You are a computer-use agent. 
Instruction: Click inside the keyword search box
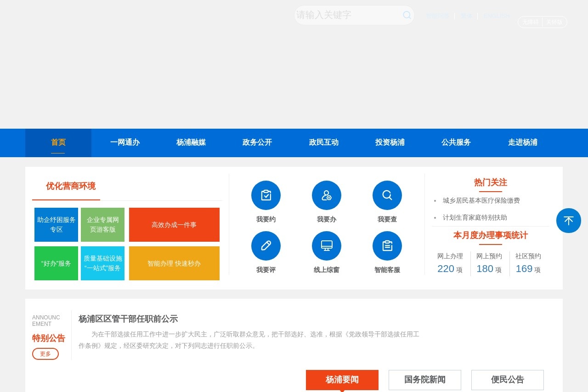[x=349, y=15]
